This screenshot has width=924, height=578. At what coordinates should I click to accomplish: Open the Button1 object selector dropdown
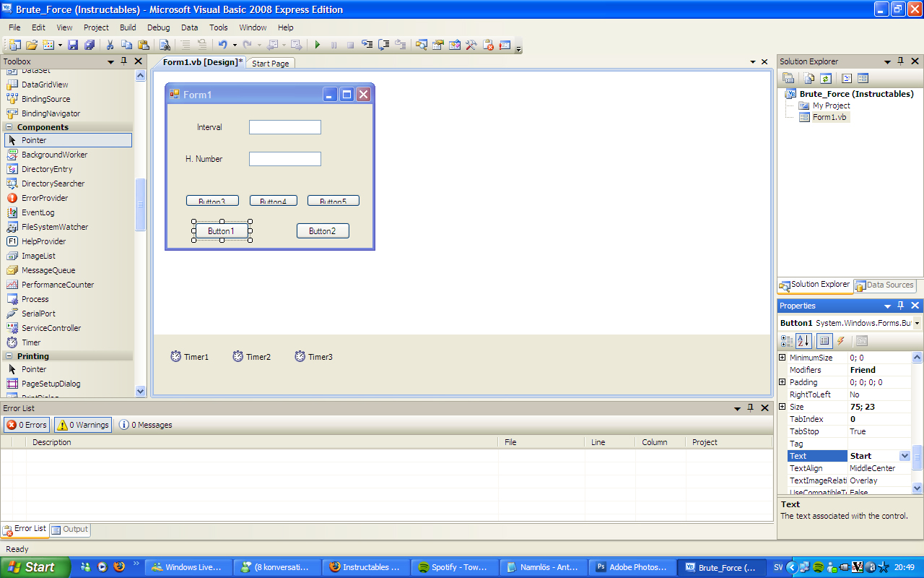(917, 323)
